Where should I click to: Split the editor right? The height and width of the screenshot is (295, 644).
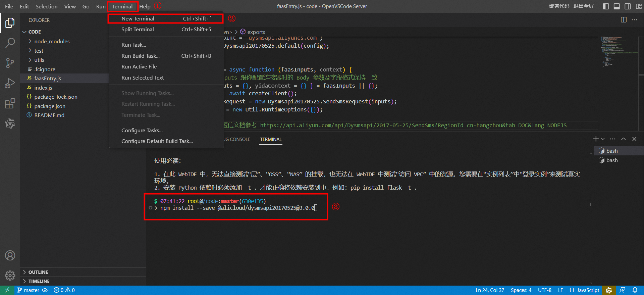pyautogui.click(x=624, y=20)
